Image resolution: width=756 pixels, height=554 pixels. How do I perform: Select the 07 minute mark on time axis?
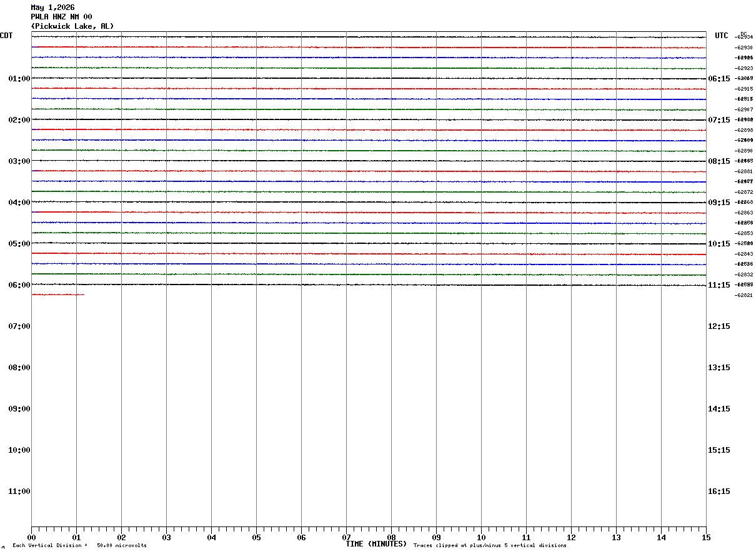coord(346,538)
